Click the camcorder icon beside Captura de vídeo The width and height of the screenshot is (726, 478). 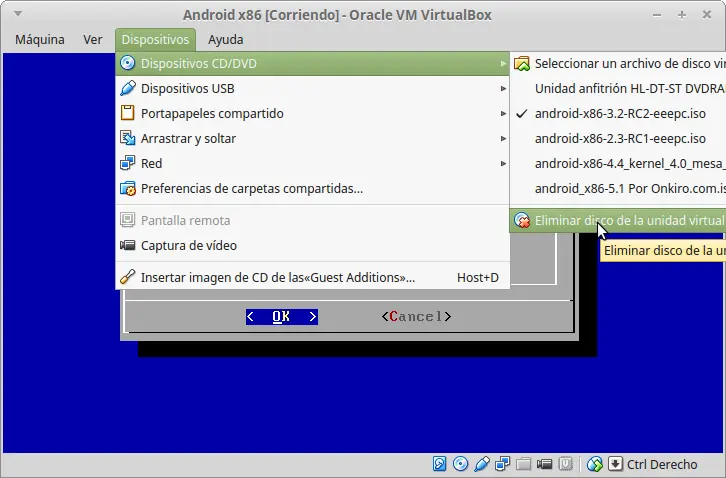click(x=127, y=245)
